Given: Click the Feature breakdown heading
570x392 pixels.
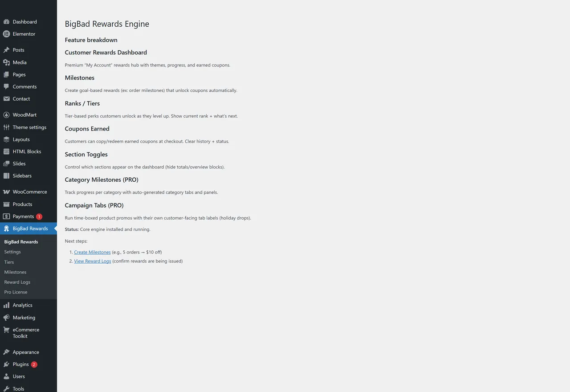Looking at the screenshot, I should [x=91, y=40].
